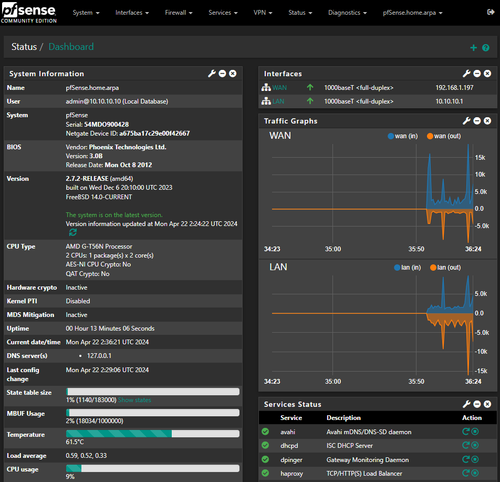500x482 pixels.
Task: Open the dashboard help question icon
Action: tap(486, 48)
